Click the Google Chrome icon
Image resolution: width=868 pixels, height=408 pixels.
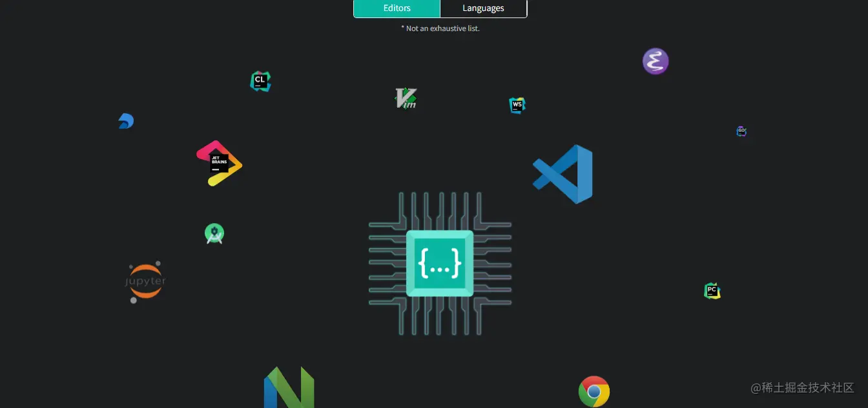(594, 391)
